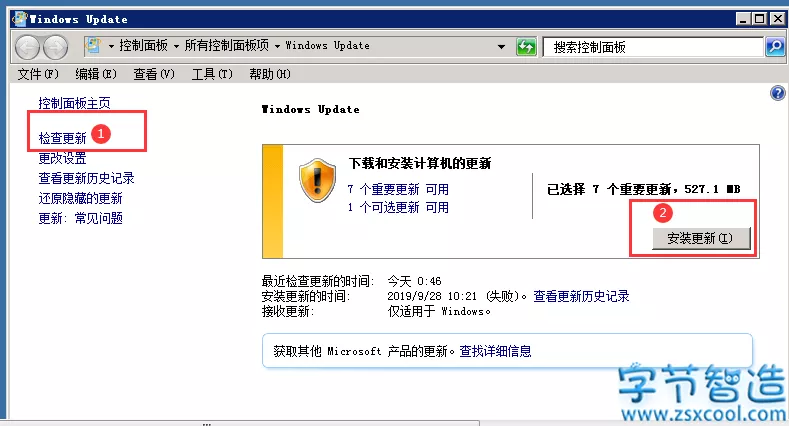Expand the arrow before the Windows Update breadcrumb
Viewport: 789px width, 426px height.
pyautogui.click(x=277, y=46)
